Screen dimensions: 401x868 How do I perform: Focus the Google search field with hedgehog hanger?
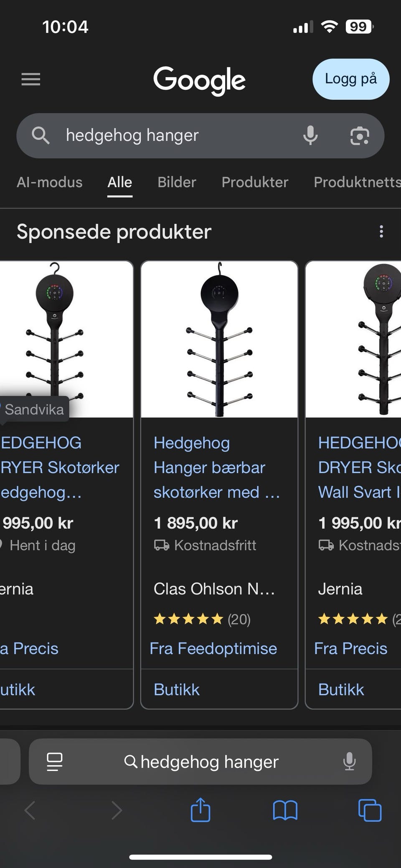pos(175,136)
